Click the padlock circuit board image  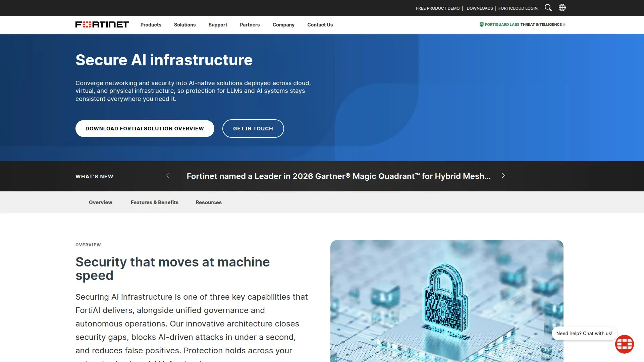[x=447, y=301]
